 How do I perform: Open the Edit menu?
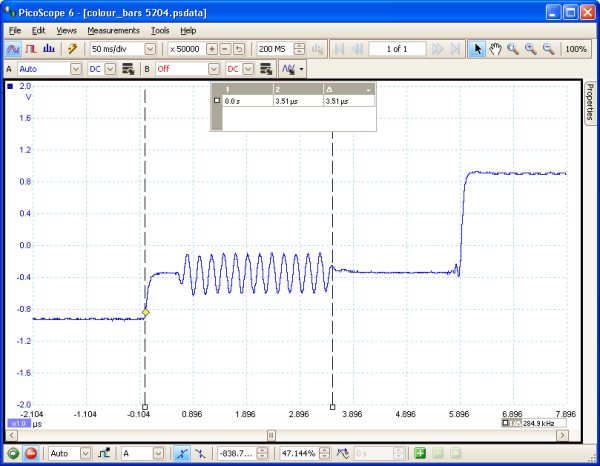click(38, 31)
